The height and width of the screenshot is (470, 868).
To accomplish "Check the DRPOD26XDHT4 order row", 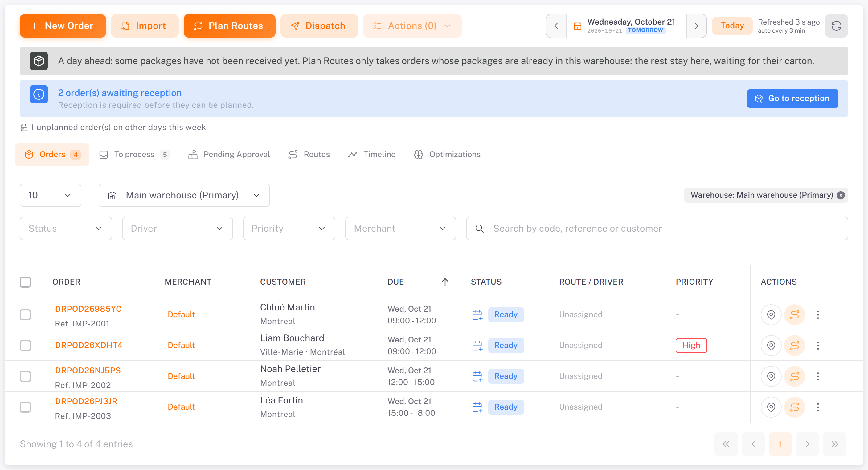I will (25, 346).
